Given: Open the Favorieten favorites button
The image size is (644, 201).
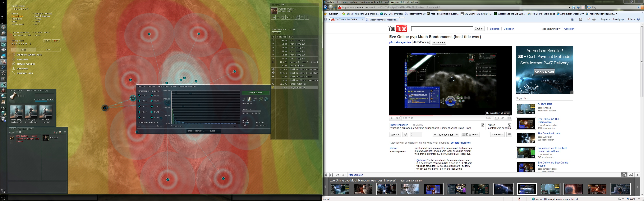Looking at the screenshot, I should (x=331, y=14).
